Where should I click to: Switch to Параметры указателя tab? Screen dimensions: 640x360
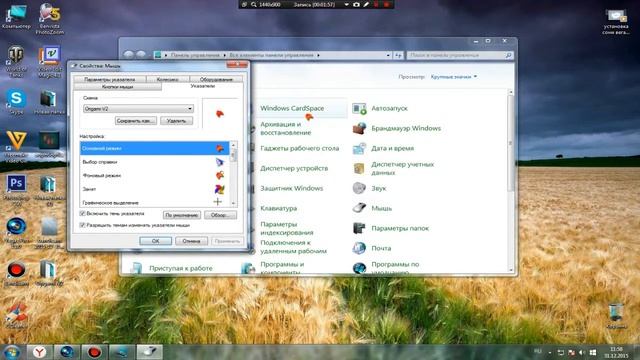click(109, 79)
